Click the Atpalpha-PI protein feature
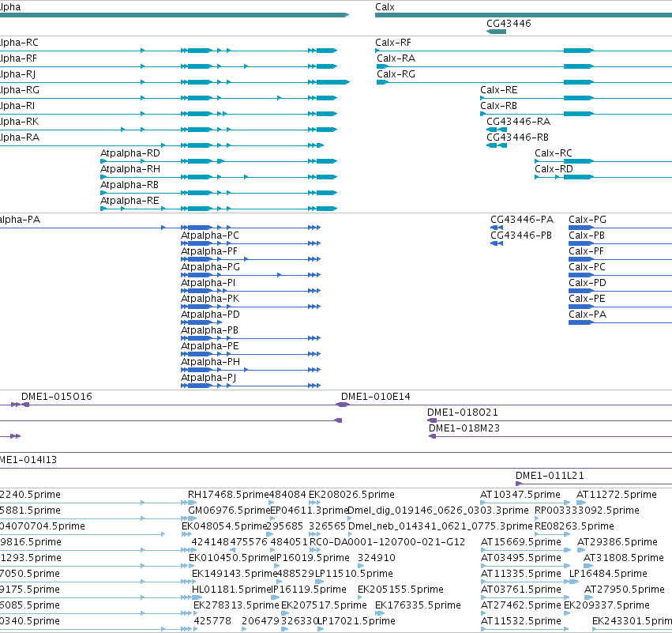The width and height of the screenshot is (672, 633). pyautogui.click(x=250, y=291)
